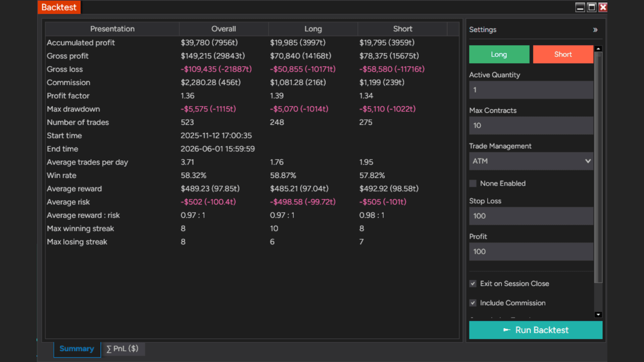Viewport: 644px width, 362px height.
Task: Select overall average trades per day 3.71
Action: tap(187, 162)
